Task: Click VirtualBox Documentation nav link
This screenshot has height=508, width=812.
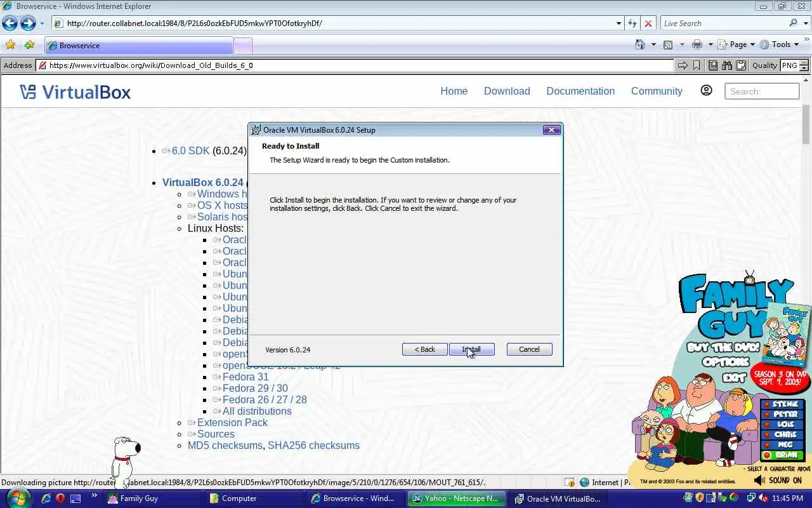Action: [x=580, y=91]
